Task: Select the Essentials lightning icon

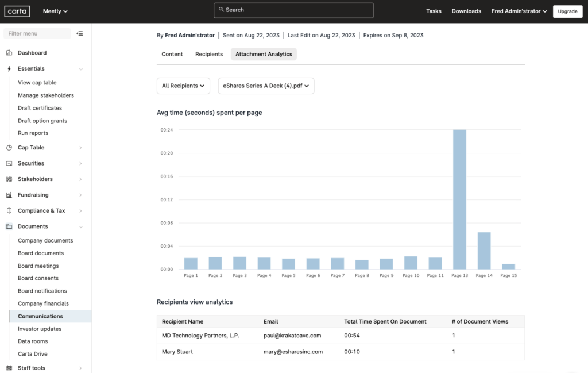Action: click(x=8, y=68)
